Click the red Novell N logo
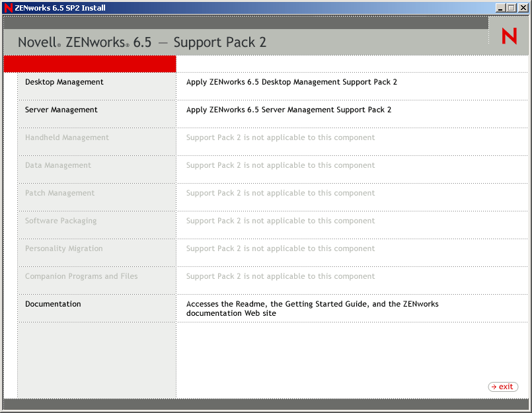This screenshot has height=413, width=532. click(508, 36)
